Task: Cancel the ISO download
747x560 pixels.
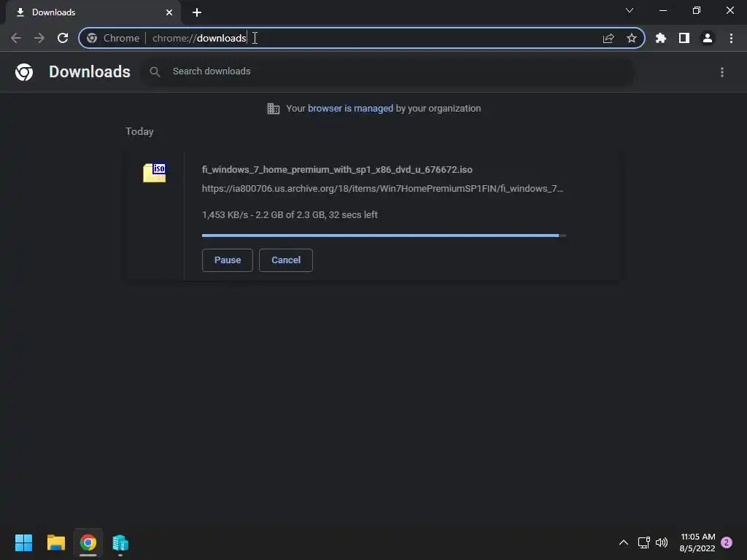Action: pos(286,260)
